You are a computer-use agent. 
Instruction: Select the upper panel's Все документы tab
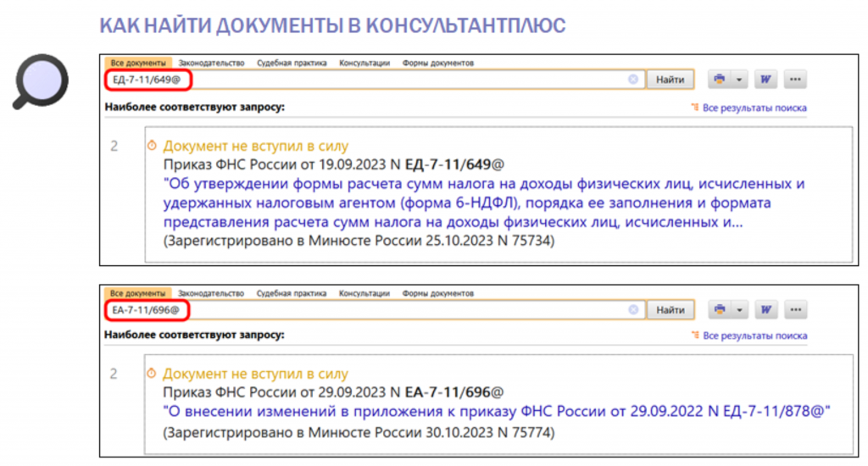(138, 63)
